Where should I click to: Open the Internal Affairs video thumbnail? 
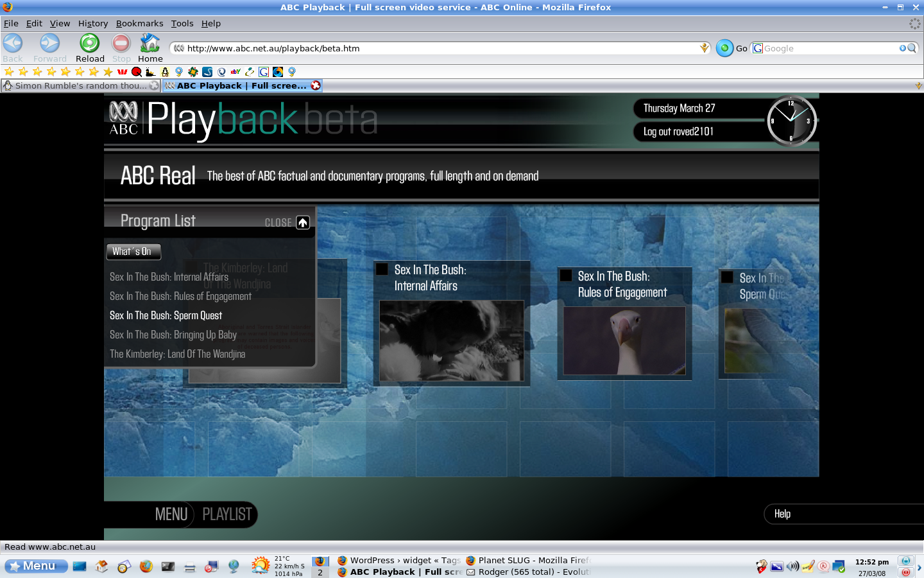[452, 341]
